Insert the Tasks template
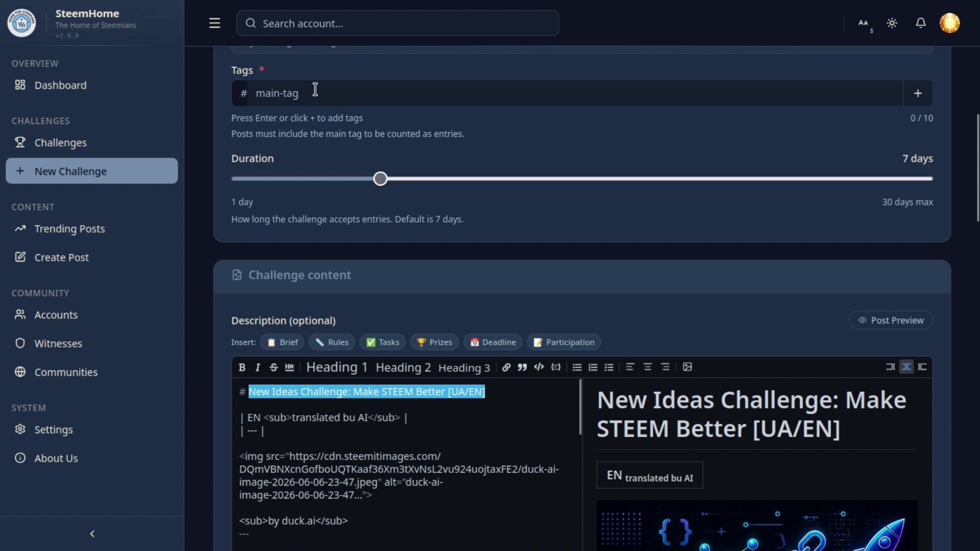This screenshot has height=551, width=980. 382,342
